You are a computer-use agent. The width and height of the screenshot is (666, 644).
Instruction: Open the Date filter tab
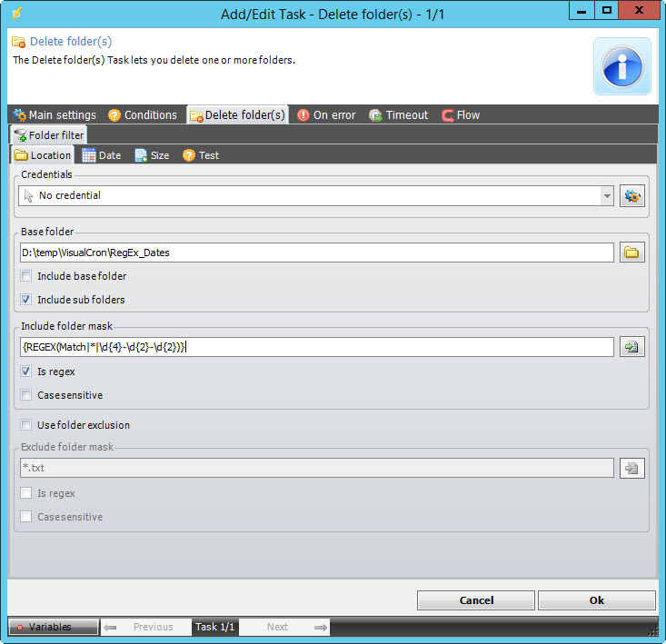(101, 155)
